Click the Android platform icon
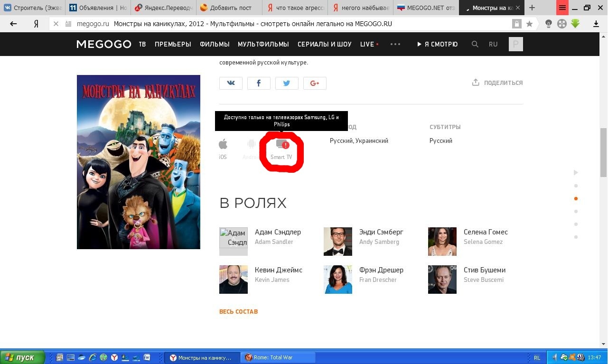The image size is (608, 364). [251, 144]
